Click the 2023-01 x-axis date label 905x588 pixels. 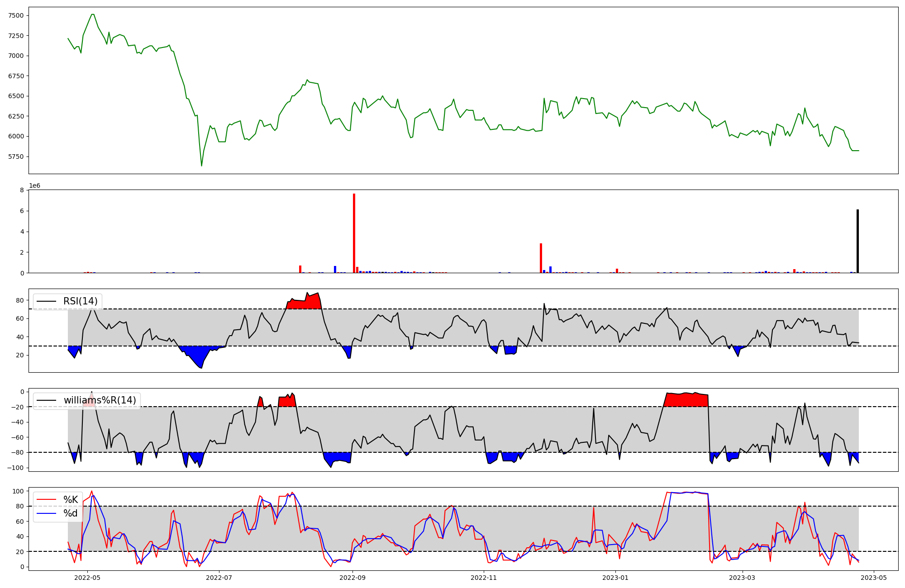615,578
